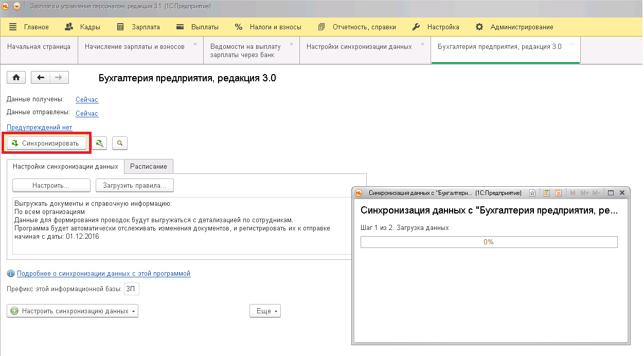Viewport: 644px width, 356px height.
Task: Open the calendar icon in sync dialog
Action: [x=558, y=193]
